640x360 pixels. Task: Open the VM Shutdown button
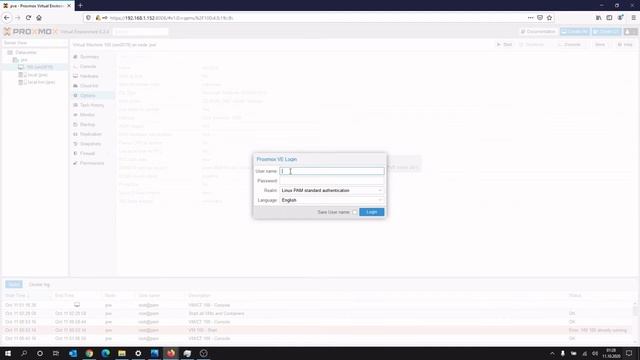click(x=531, y=44)
